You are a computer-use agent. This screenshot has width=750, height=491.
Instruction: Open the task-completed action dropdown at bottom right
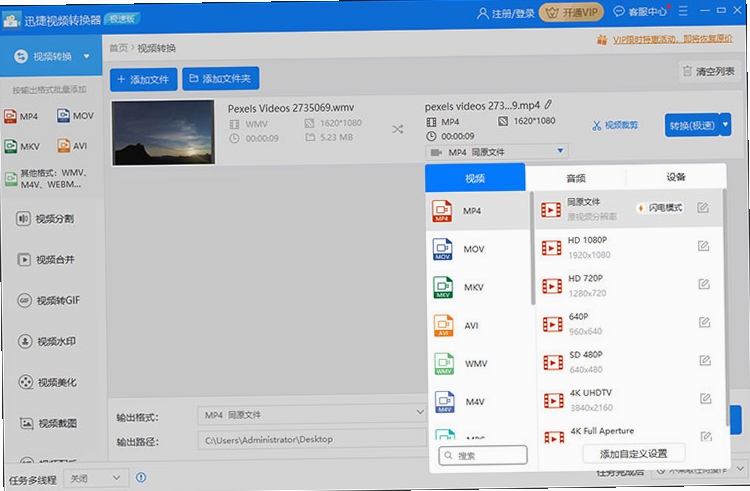pyautogui.click(x=699, y=469)
